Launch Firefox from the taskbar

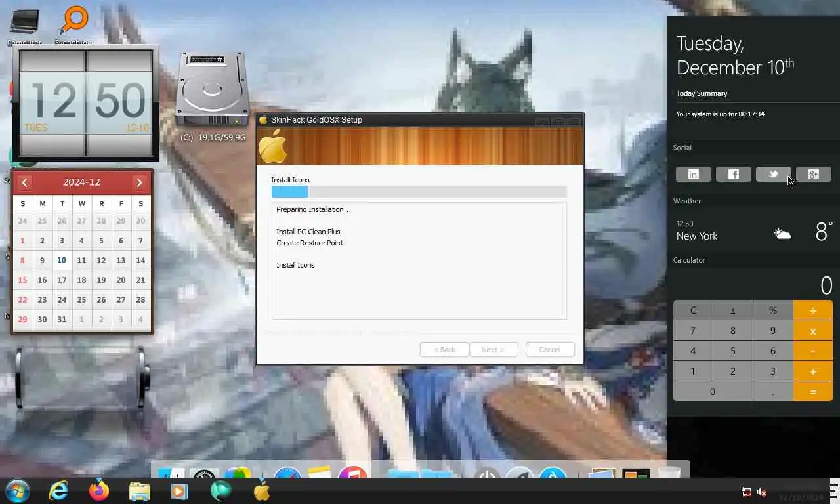pos(99,490)
